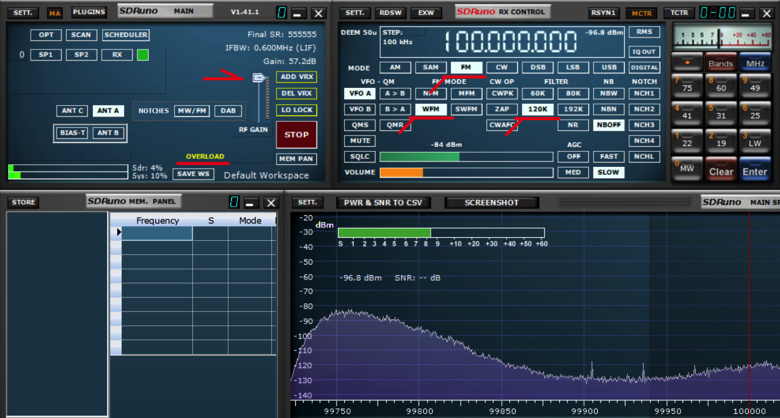
Task: Toggle the MA button in Main panel
Action: click(55, 13)
